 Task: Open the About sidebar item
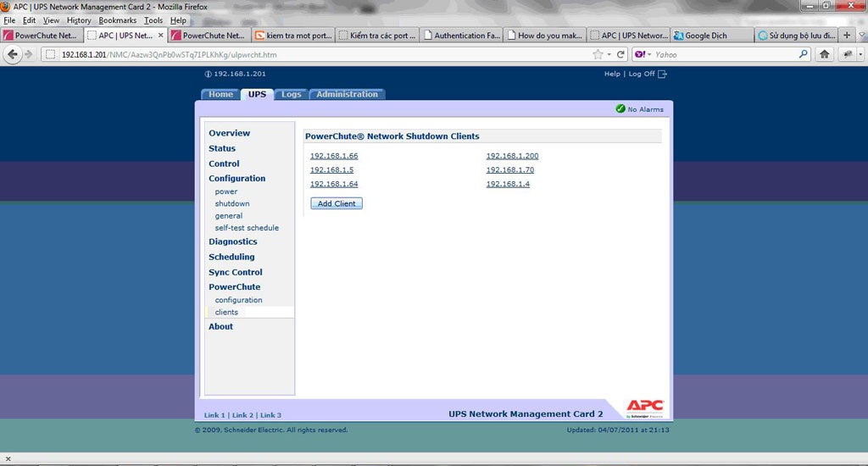tap(220, 326)
